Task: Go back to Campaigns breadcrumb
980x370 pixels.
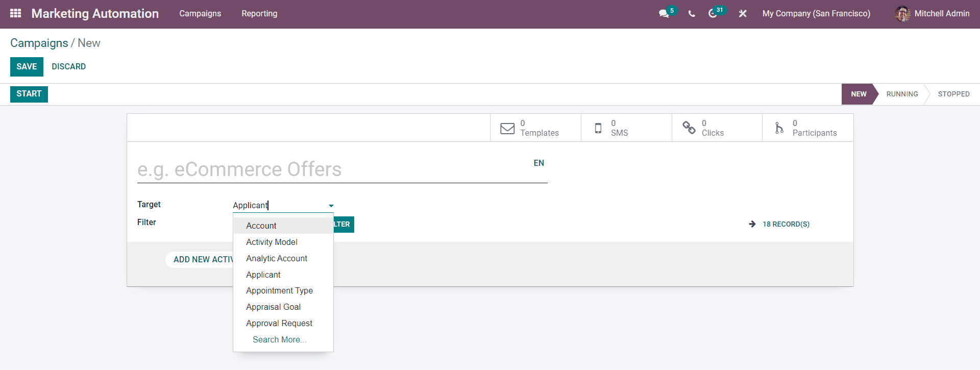Action: pyautogui.click(x=39, y=43)
